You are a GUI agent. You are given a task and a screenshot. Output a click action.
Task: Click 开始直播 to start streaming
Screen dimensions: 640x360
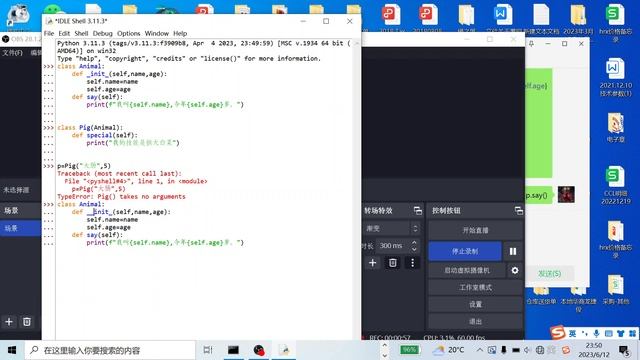(476, 230)
